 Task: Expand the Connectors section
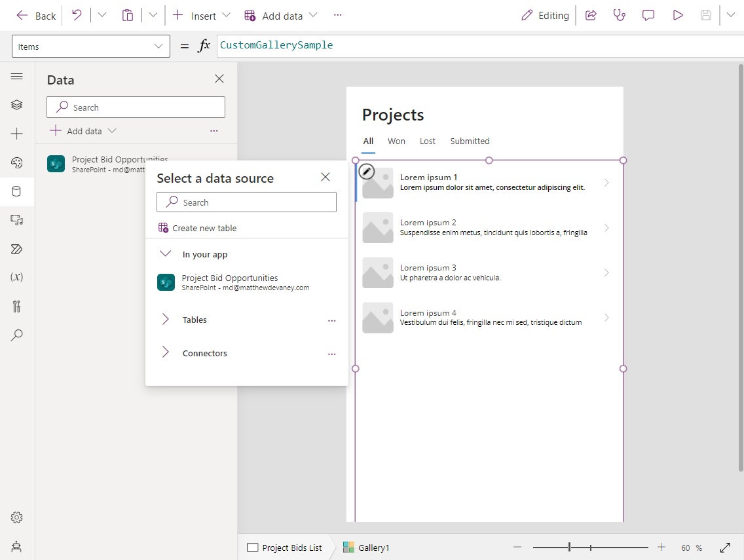(165, 353)
